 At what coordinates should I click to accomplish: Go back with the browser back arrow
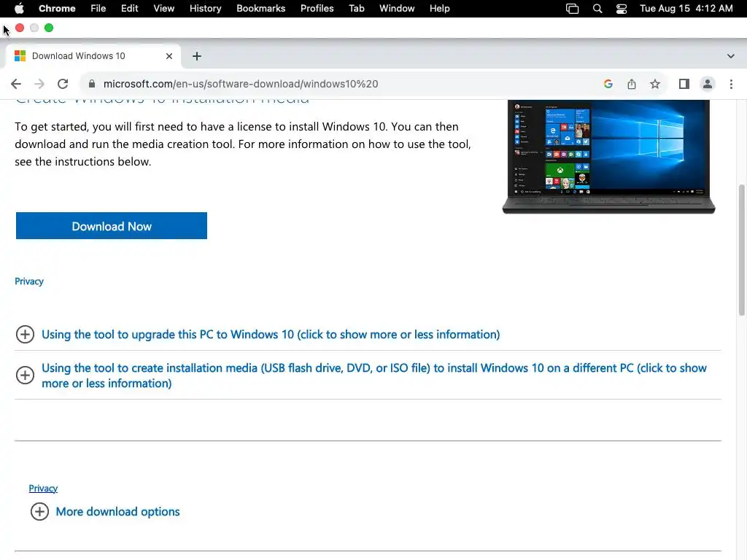pyautogui.click(x=16, y=84)
